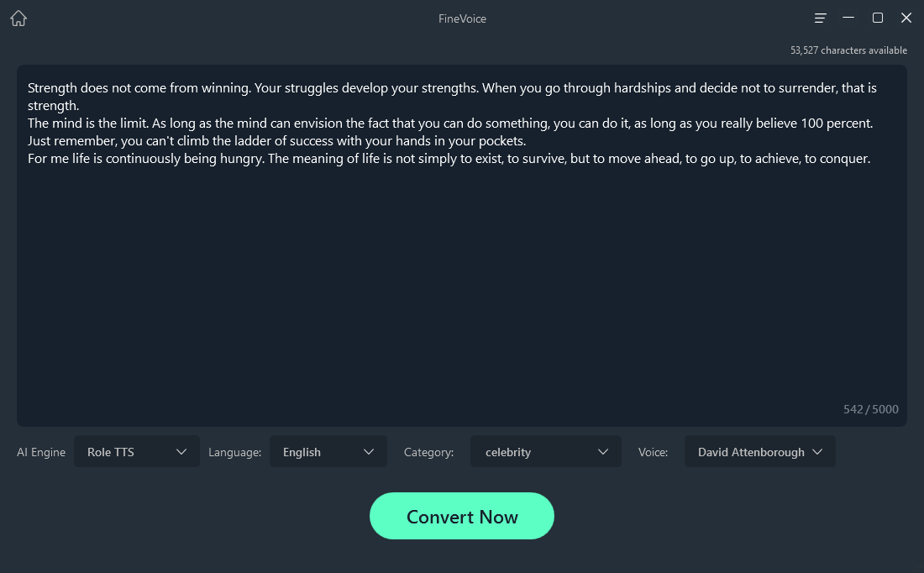This screenshot has width=924, height=573.
Task: Close the FineVoice window
Action: coord(906,18)
